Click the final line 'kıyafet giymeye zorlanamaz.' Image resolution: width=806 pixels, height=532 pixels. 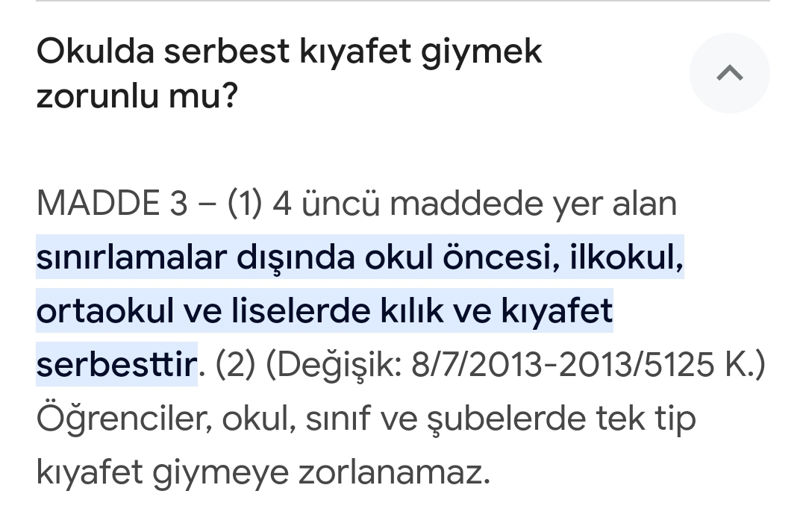[x=263, y=472]
